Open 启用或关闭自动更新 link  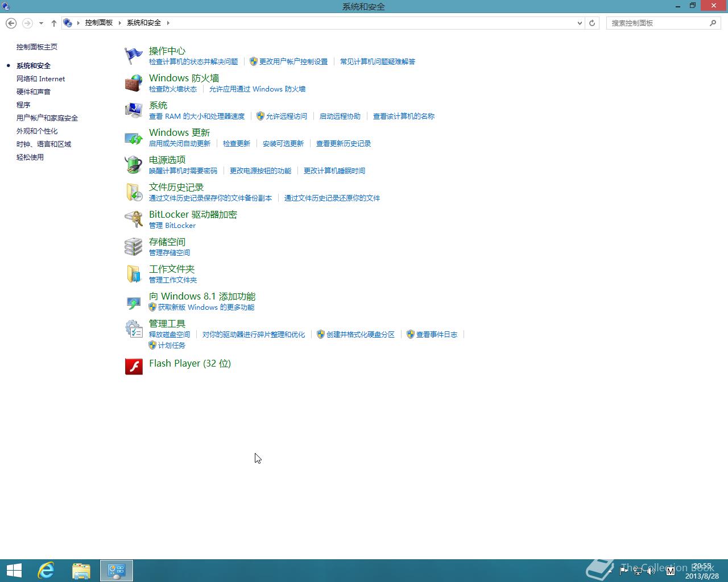click(180, 143)
